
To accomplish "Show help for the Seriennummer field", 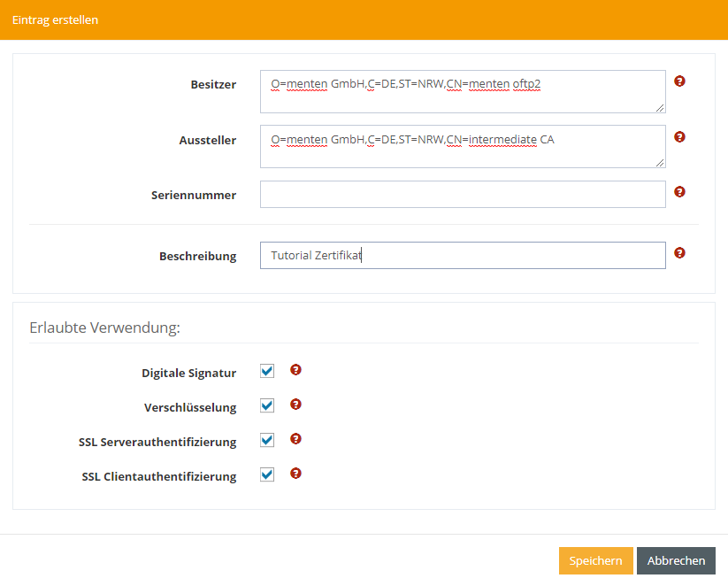I will click(679, 191).
